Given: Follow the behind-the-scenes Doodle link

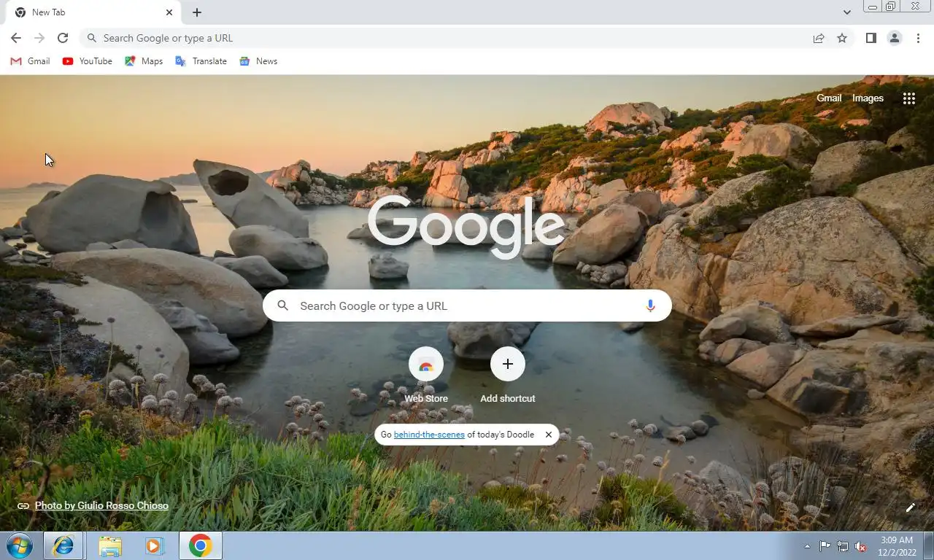Looking at the screenshot, I should [x=429, y=435].
